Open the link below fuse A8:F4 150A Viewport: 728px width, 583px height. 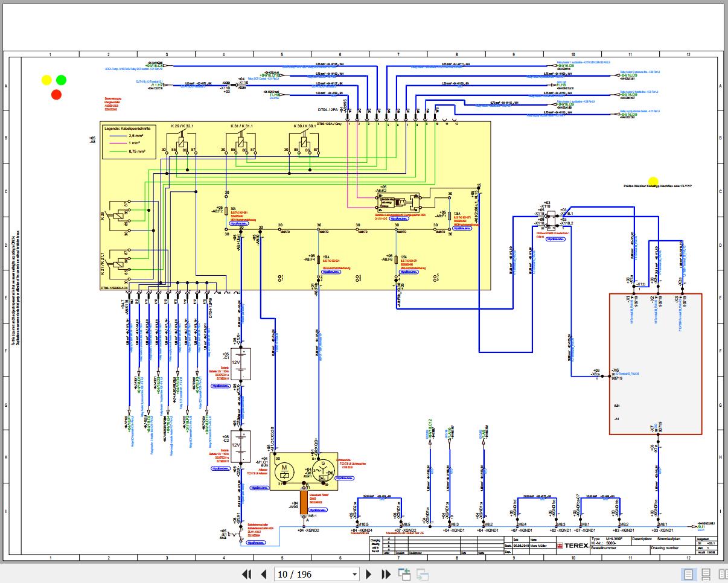point(330,272)
